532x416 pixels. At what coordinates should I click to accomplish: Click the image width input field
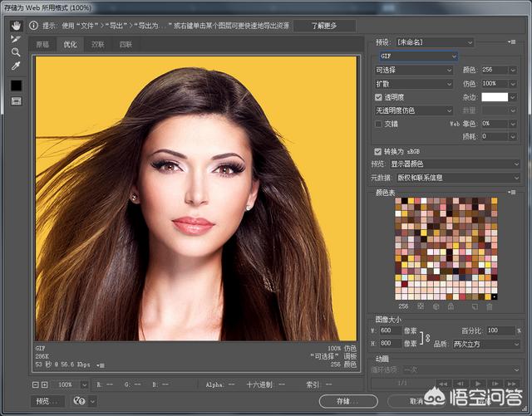(x=392, y=330)
